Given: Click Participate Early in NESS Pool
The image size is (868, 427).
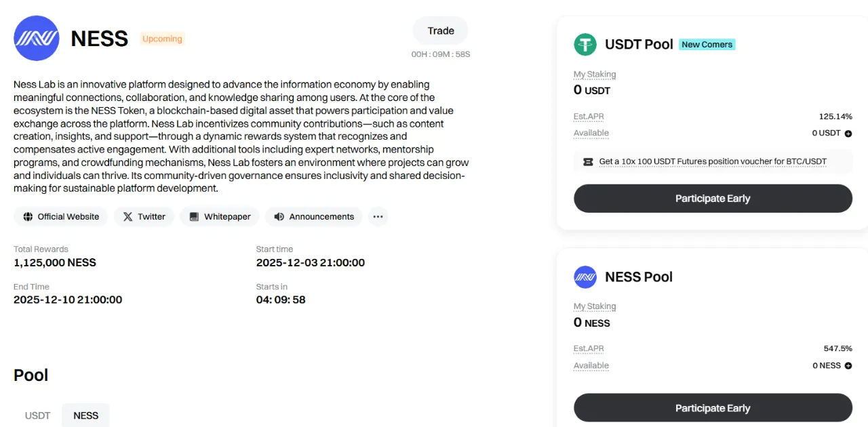Looking at the screenshot, I should pos(713,408).
